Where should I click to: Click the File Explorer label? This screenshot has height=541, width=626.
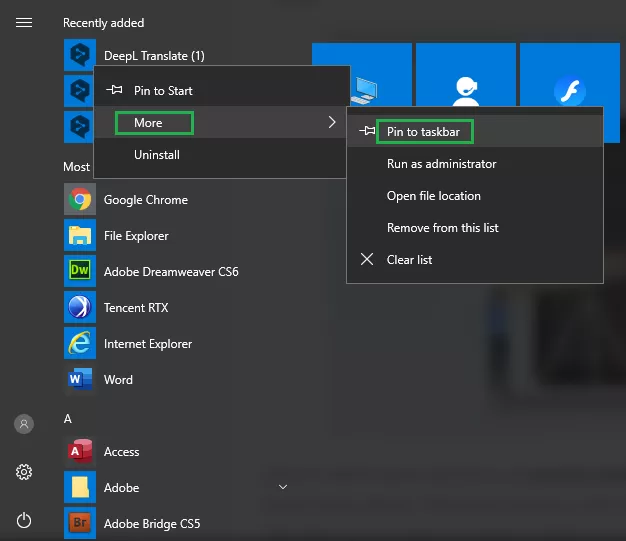pyautogui.click(x=136, y=236)
